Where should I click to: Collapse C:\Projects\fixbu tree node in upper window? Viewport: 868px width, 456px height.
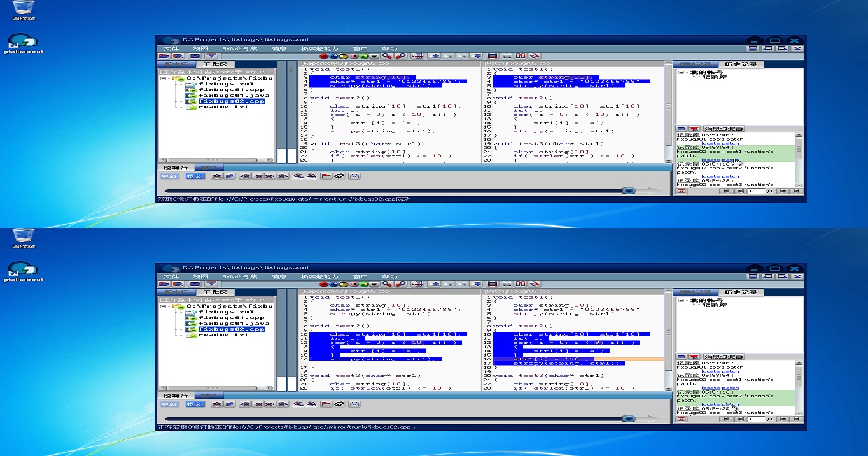click(164, 78)
